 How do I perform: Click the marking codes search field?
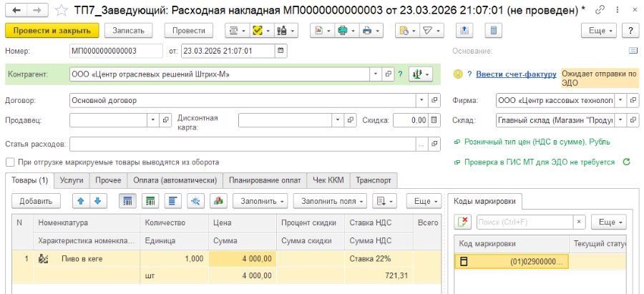tap(525, 222)
